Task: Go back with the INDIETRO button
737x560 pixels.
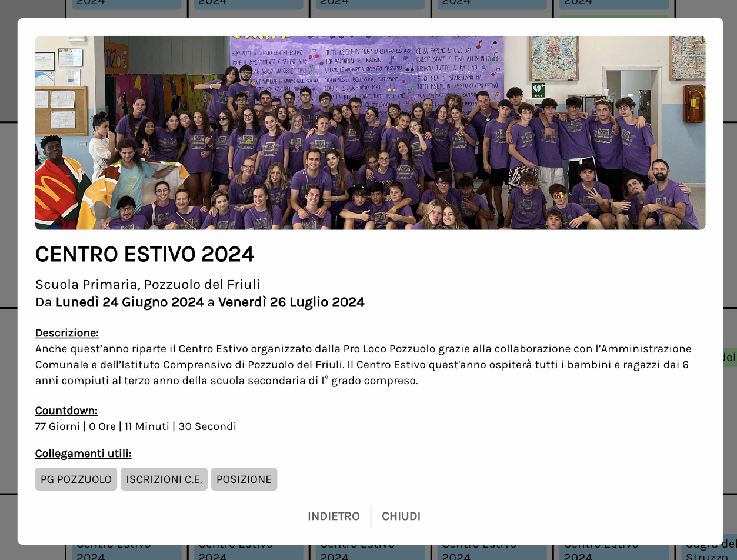Action: [x=334, y=516]
